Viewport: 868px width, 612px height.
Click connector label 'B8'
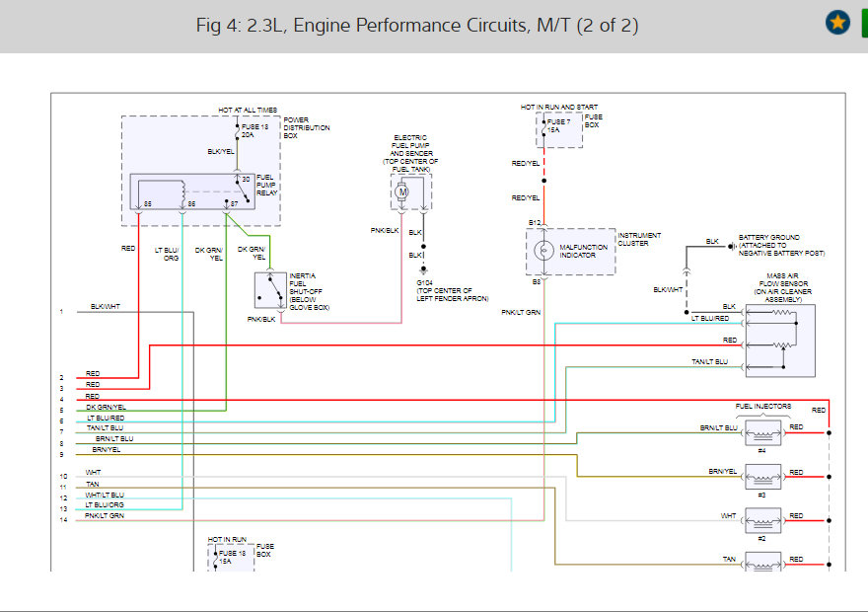[537, 282]
